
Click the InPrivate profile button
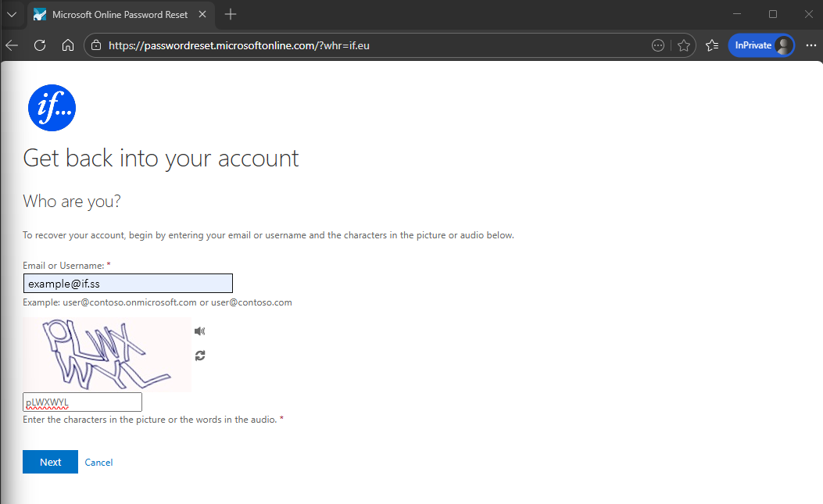[761, 45]
